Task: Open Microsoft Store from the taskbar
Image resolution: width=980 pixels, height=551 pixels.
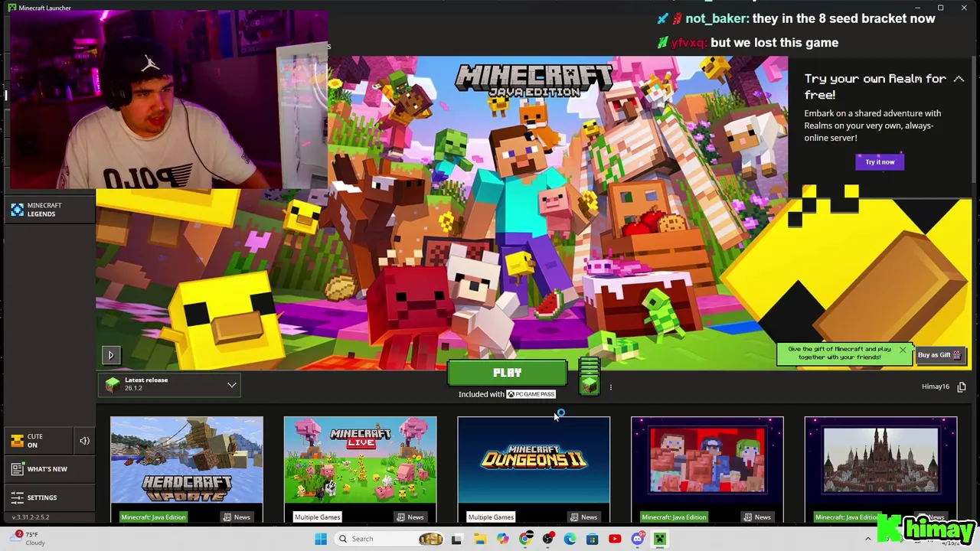Action: pyautogui.click(x=592, y=539)
